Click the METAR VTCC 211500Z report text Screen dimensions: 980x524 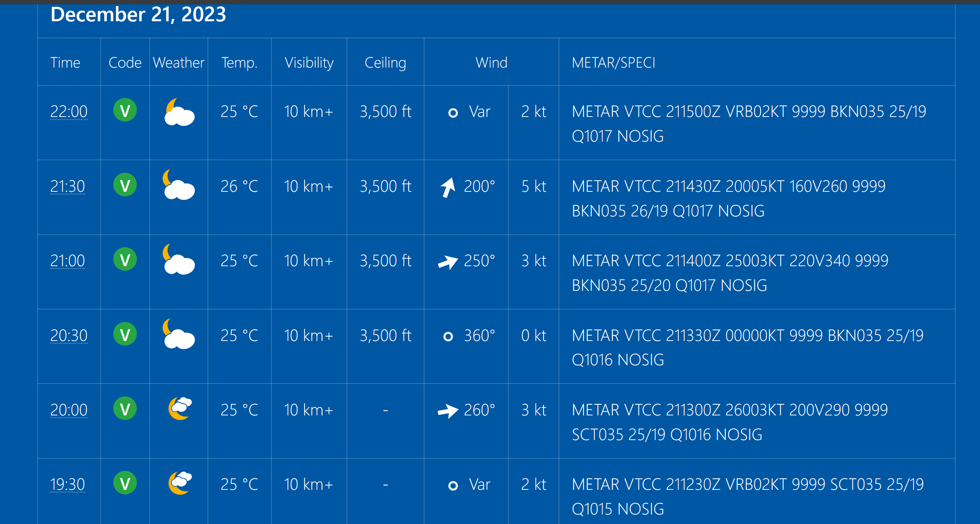point(749,123)
